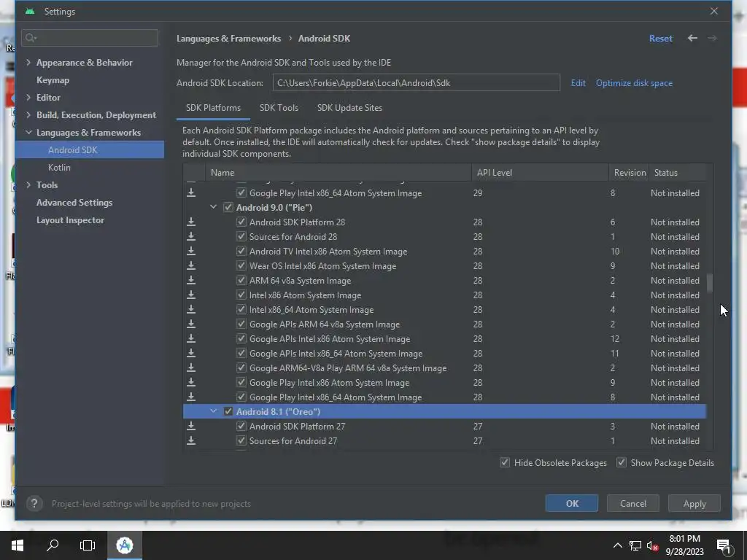
Task: Click the Android SDK Location path field
Action: (417, 82)
